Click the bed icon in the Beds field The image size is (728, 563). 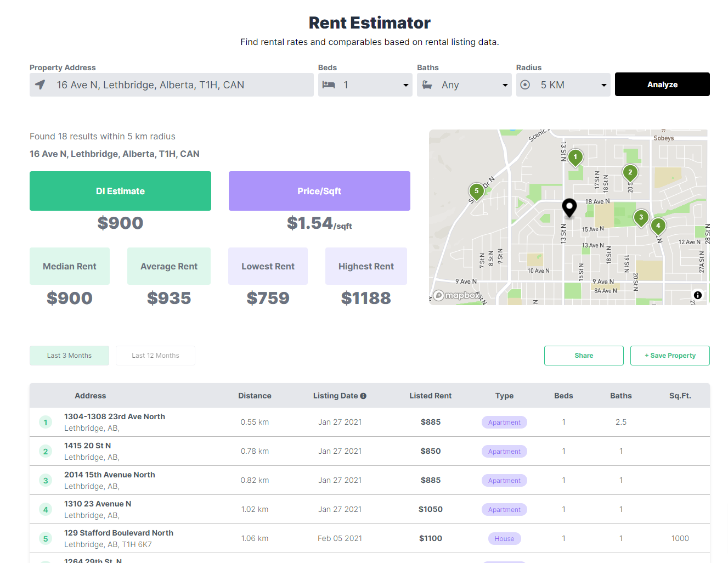[329, 85]
